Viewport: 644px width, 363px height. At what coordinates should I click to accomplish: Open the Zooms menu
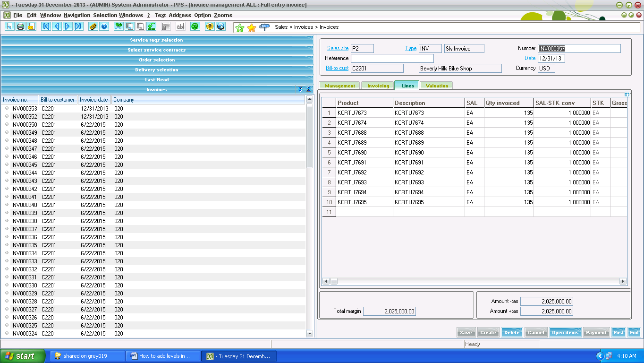(x=223, y=15)
